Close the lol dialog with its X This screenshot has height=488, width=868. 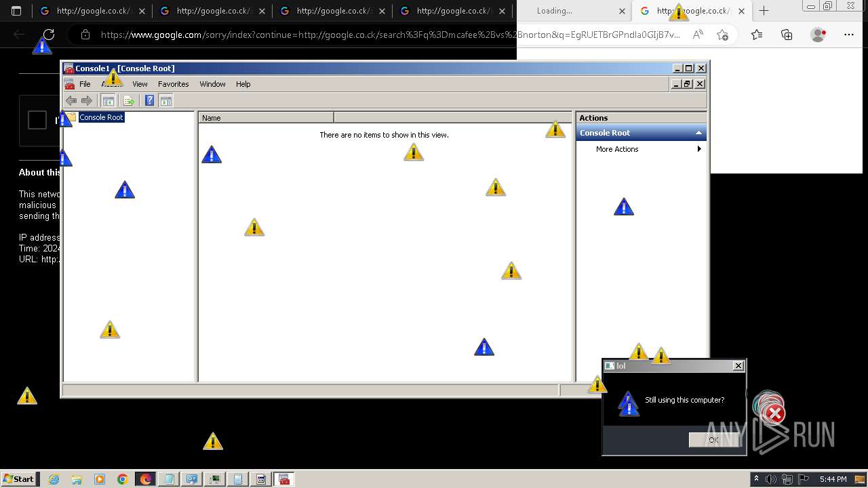pyautogui.click(x=738, y=366)
